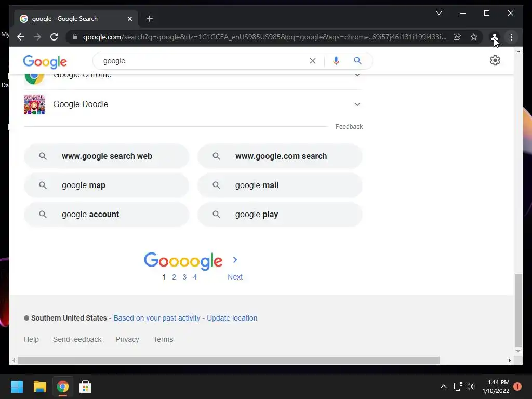Click the Update location link
Viewport: 532px width, 399px height.
(x=232, y=318)
